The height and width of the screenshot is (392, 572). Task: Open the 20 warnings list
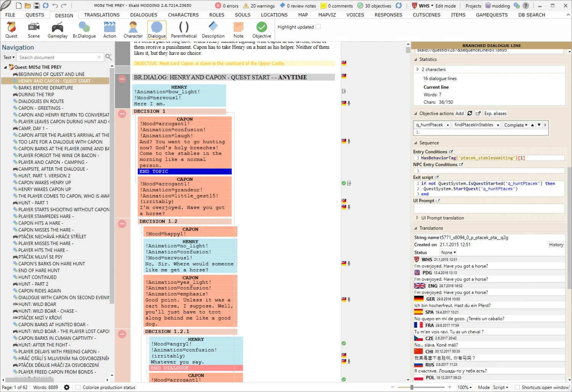pos(259,6)
